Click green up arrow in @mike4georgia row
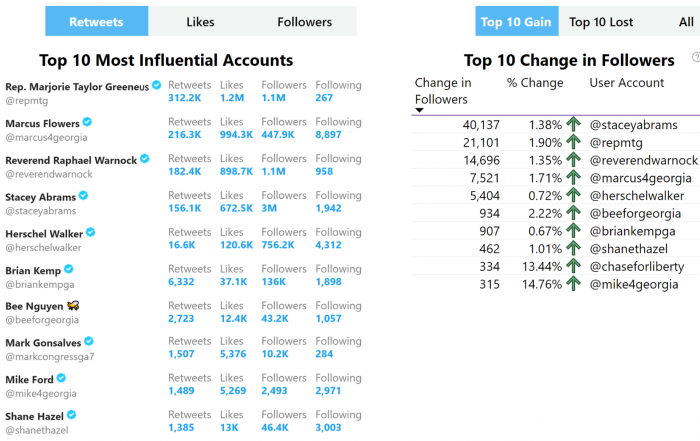The image size is (700, 441). coord(573,283)
